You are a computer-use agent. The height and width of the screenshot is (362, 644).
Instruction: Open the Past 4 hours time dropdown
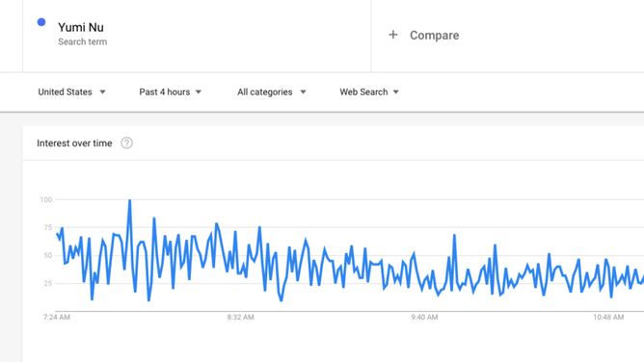coord(170,91)
